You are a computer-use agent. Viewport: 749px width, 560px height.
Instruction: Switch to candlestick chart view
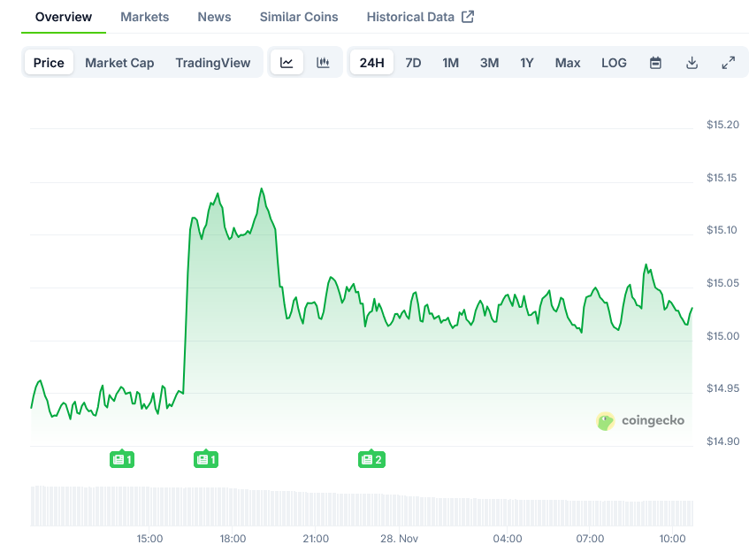[x=323, y=63]
